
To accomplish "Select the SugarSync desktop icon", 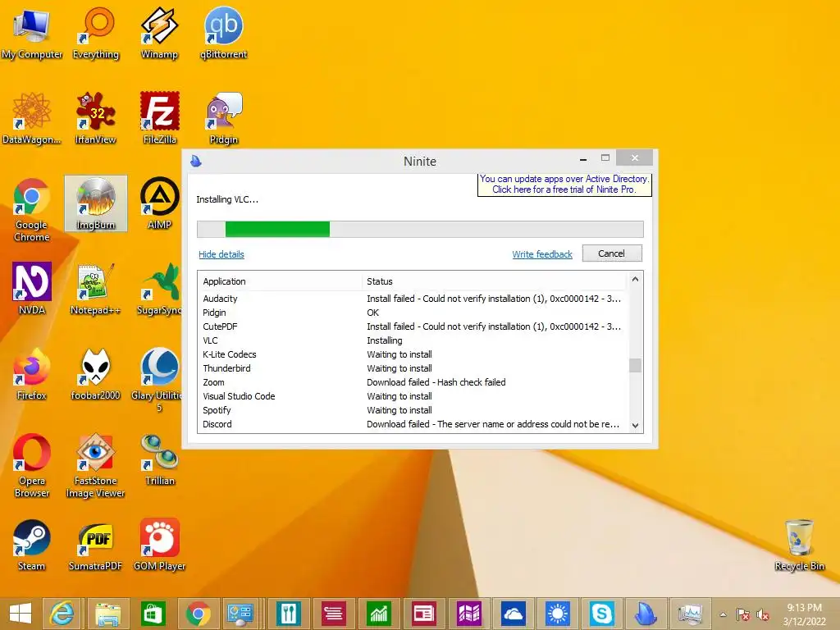I will 159,289.
